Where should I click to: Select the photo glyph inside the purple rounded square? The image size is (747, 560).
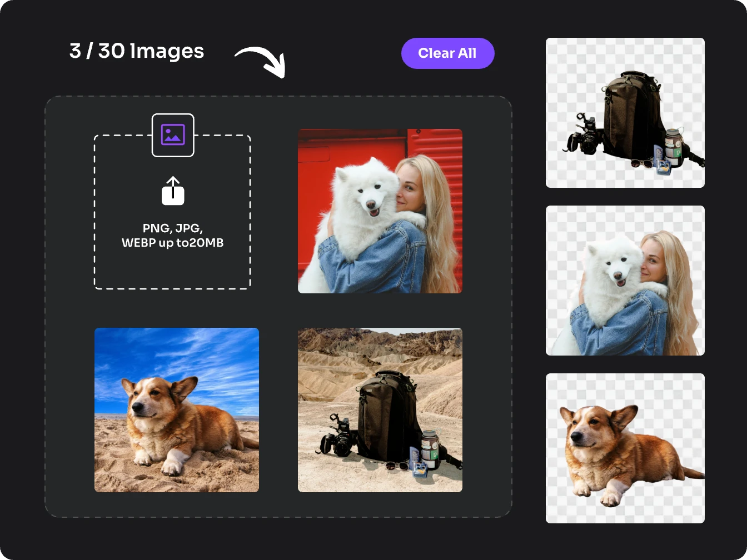coord(173,134)
